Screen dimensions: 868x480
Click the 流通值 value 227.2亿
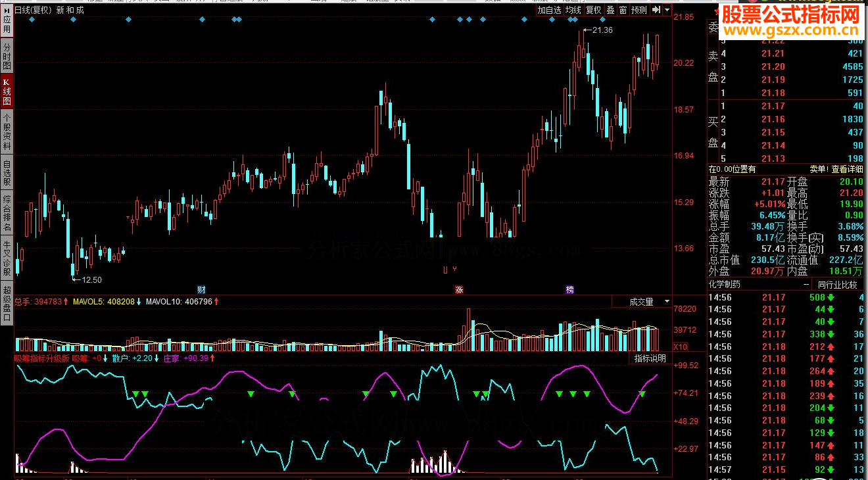click(x=846, y=260)
